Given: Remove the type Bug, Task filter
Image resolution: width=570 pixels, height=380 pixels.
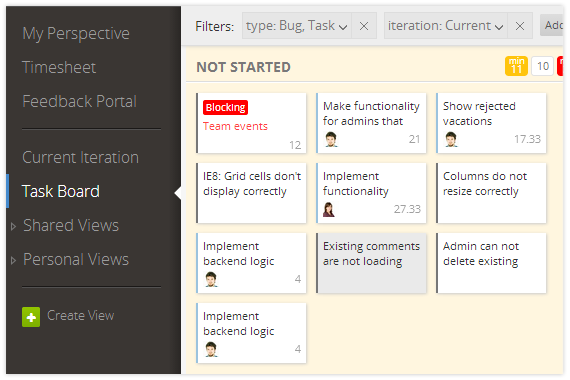Looking at the screenshot, I should (364, 26).
